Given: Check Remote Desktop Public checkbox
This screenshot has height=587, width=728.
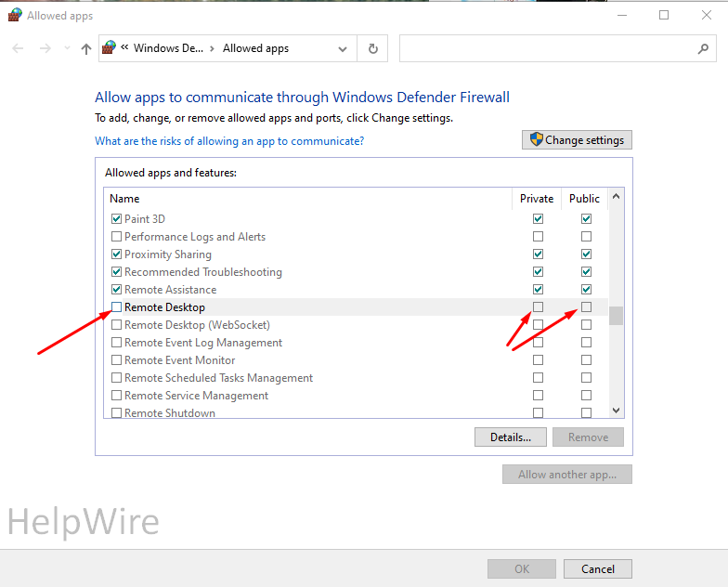Looking at the screenshot, I should (x=587, y=307).
